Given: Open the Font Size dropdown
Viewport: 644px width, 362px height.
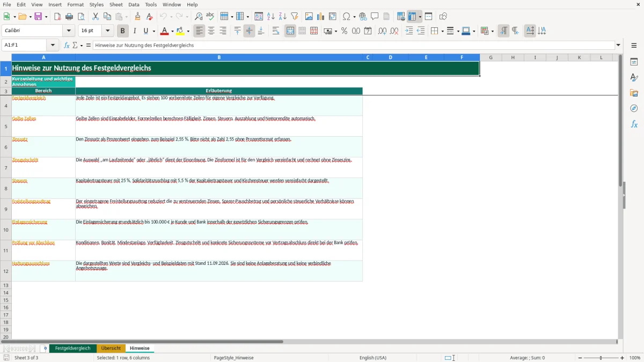Looking at the screenshot, I should (x=107, y=31).
